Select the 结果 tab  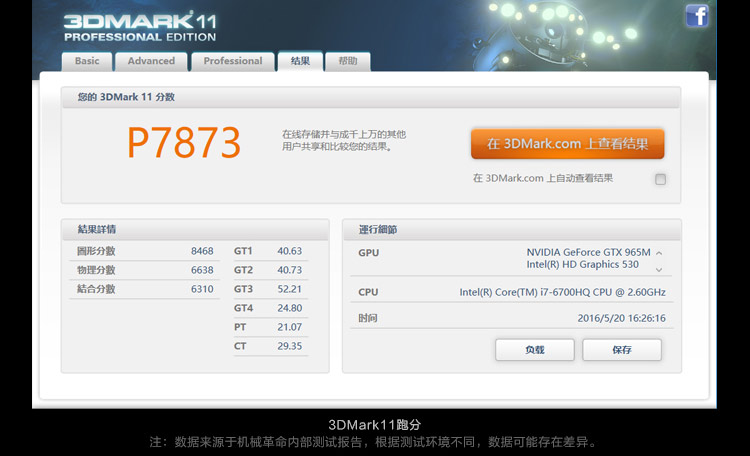(x=300, y=61)
